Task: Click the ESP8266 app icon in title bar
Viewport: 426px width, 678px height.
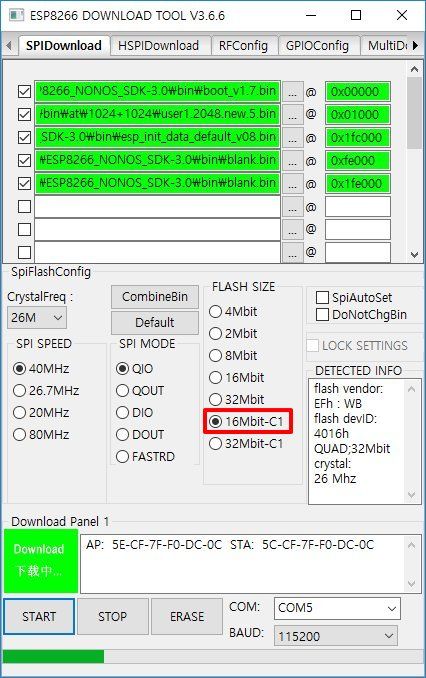Action: pos(16,15)
